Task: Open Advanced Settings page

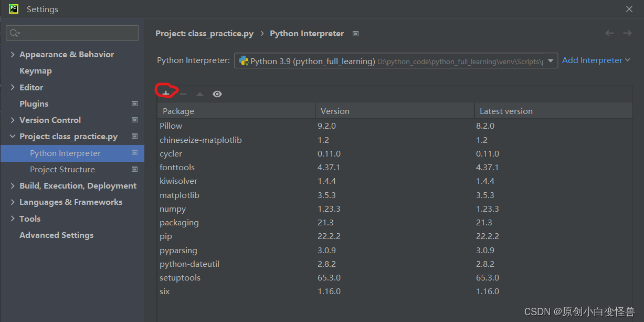Action: coord(56,235)
